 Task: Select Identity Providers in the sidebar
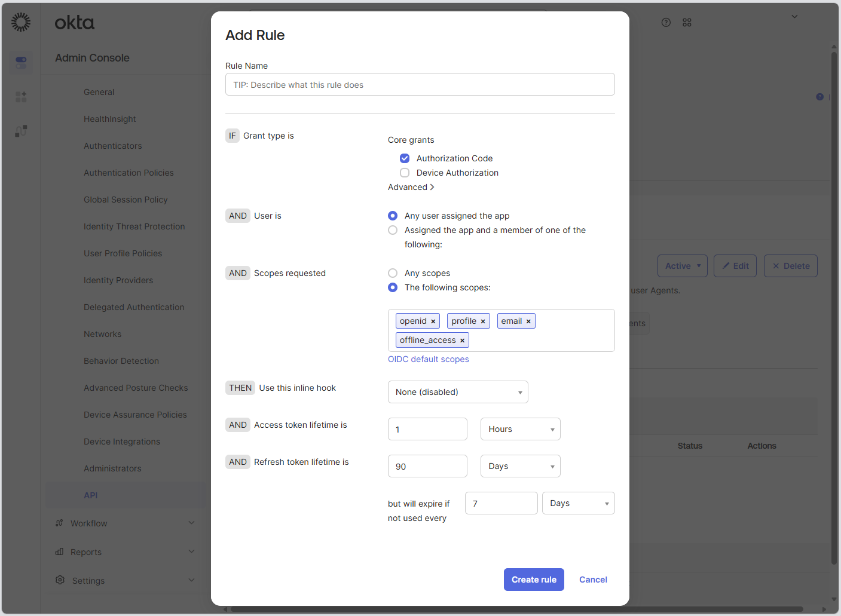(118, 280)
